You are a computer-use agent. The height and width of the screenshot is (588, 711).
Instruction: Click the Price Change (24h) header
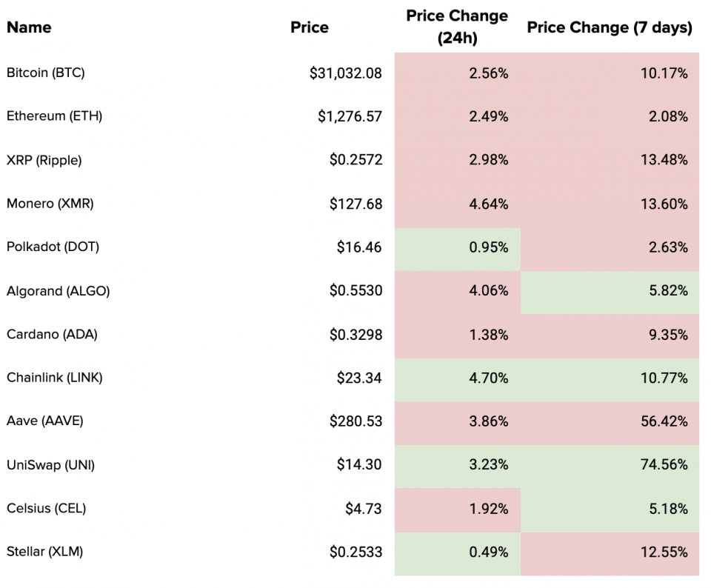pyautogui.click(x=457, y=27)
